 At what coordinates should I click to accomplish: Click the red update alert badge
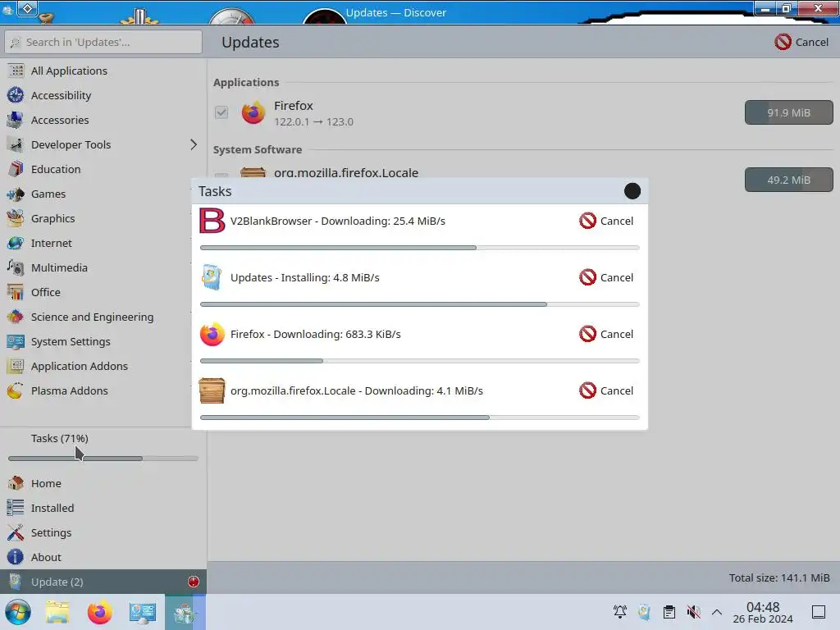pyautogui.click(x=194, y=582)
